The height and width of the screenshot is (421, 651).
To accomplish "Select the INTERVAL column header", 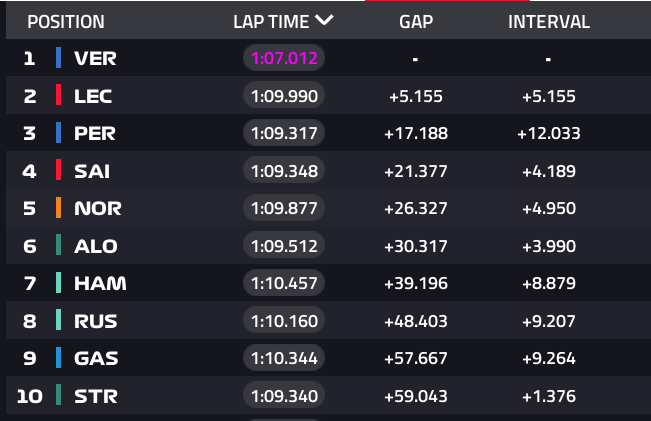I will click(548, 21).
